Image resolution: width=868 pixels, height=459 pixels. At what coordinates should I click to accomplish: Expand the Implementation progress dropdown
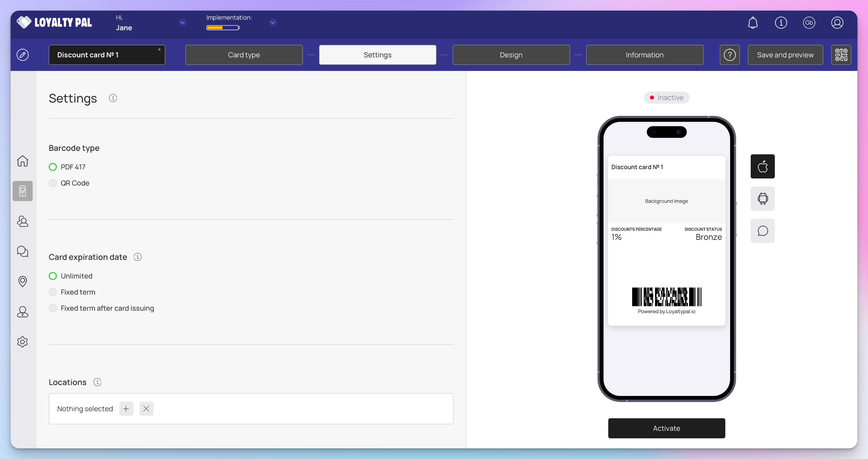273,23
